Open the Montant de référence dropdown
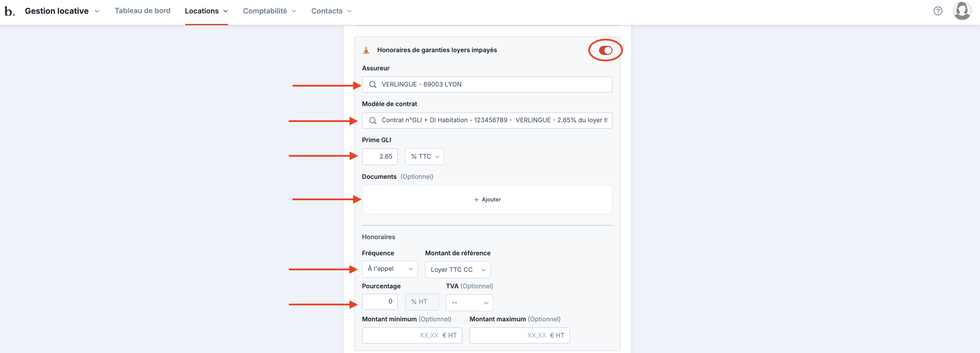This screenshot has height=353, width=980. pos(457,269)
